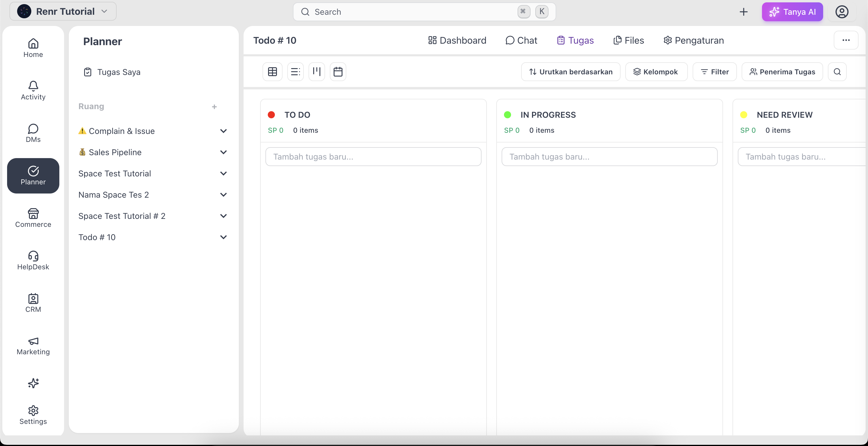This screenshot has height=446, width=868.
Task: Click the clipboard icon beside Tugas Saya
Action: point(88,72)
